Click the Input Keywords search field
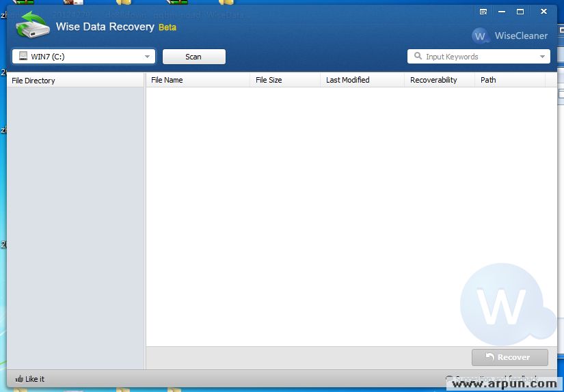The width and height of the screenshot is (564, 392). [479, 57]
